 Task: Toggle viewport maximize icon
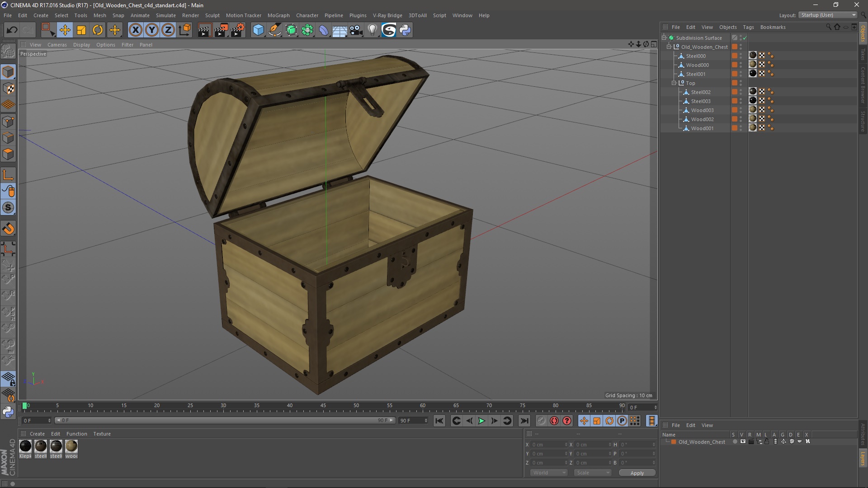654,44
